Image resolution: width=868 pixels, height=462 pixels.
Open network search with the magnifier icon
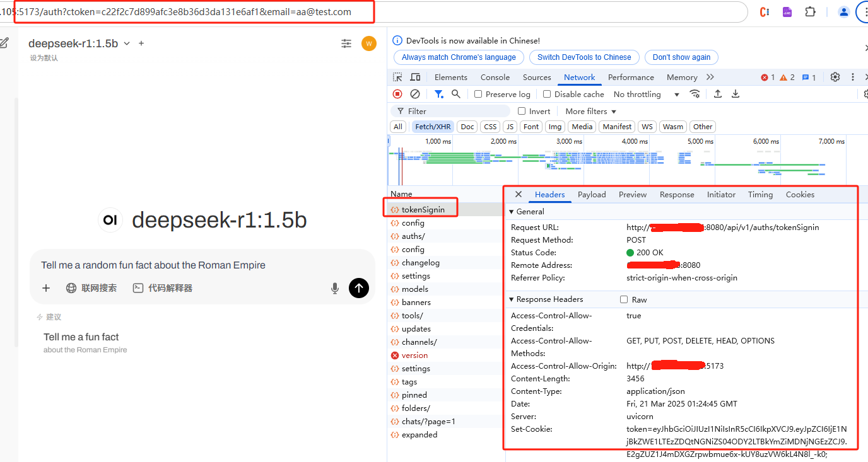coord(455,93)
